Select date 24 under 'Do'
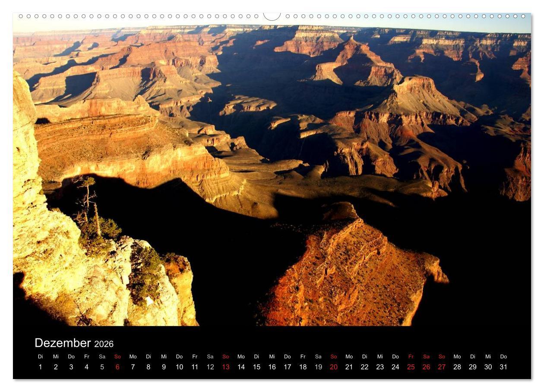The width and height of the screenshot is (544, 392). click(x=395, y=367)
